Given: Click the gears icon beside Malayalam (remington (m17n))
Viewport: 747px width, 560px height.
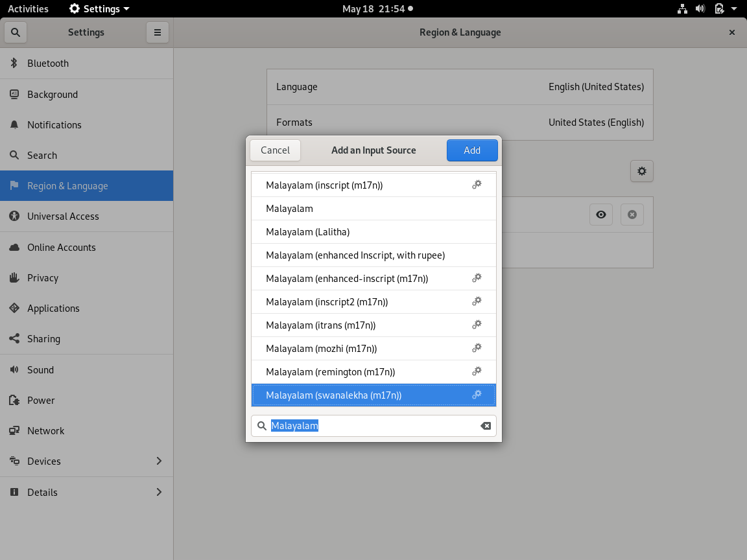Looking at the screenshot, I should (x=477, y=371).
